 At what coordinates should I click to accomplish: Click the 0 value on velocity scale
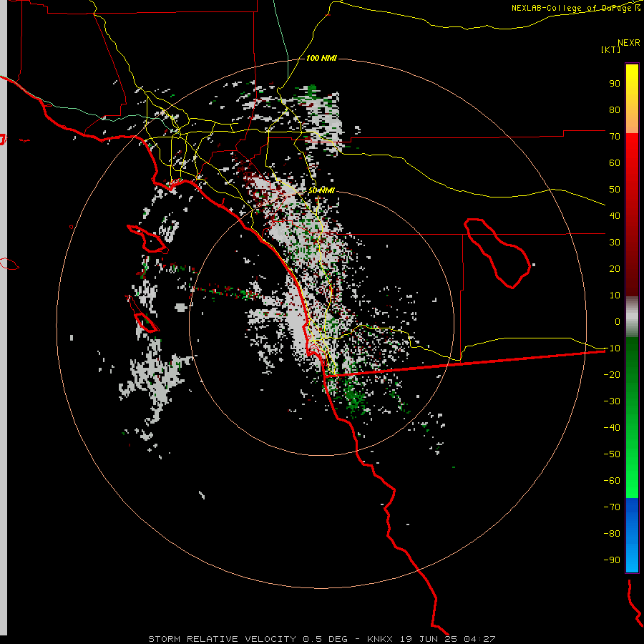pos(618,322)
